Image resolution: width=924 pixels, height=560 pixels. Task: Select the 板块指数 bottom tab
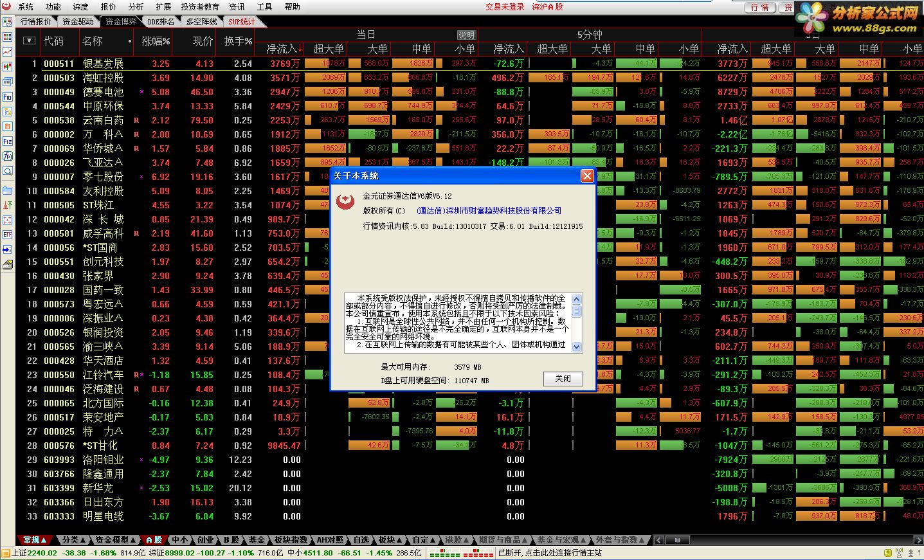tap(291, 540)
